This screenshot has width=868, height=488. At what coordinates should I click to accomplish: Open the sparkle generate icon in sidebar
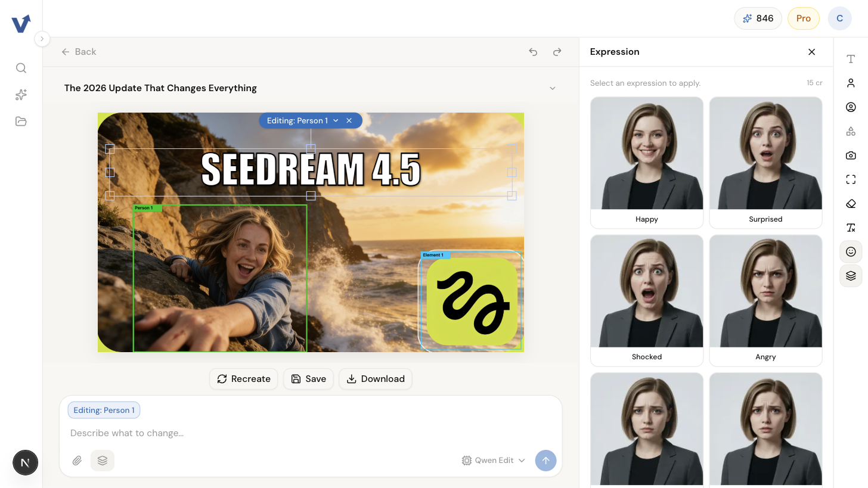(21, 95)
